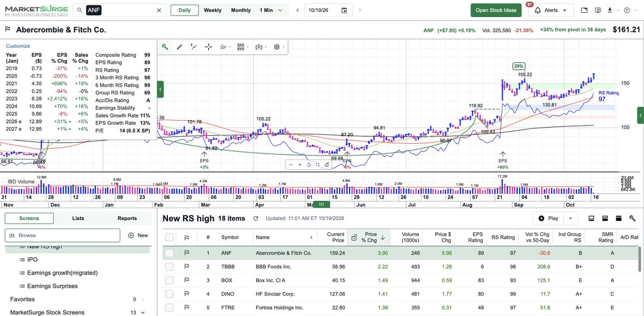Sort by the RS Rating column header

[x=503, y=237]
